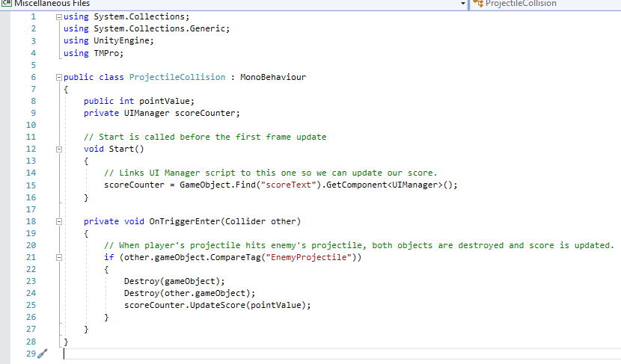
Task: Click the opening brace on line 7
Action: tap(66, 90)
